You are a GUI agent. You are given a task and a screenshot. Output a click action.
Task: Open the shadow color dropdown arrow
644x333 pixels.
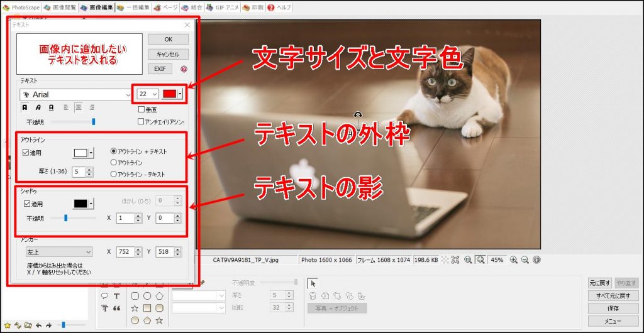click(x=91, y=204)
